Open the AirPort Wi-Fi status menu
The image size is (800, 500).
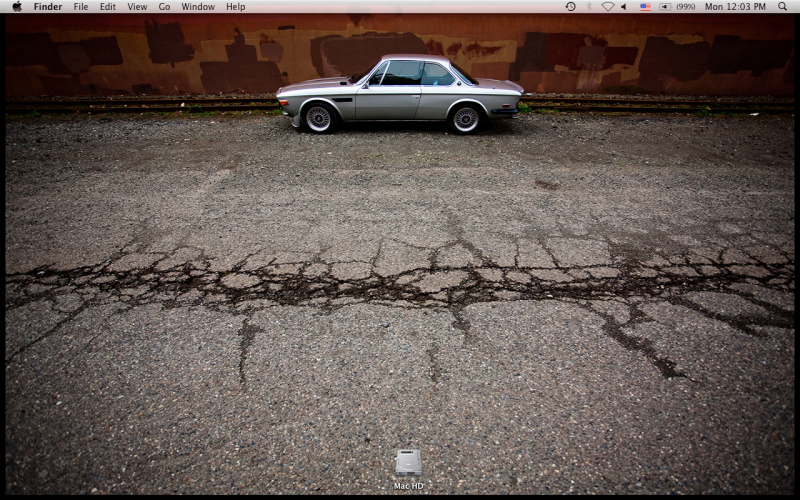[607, 7]
